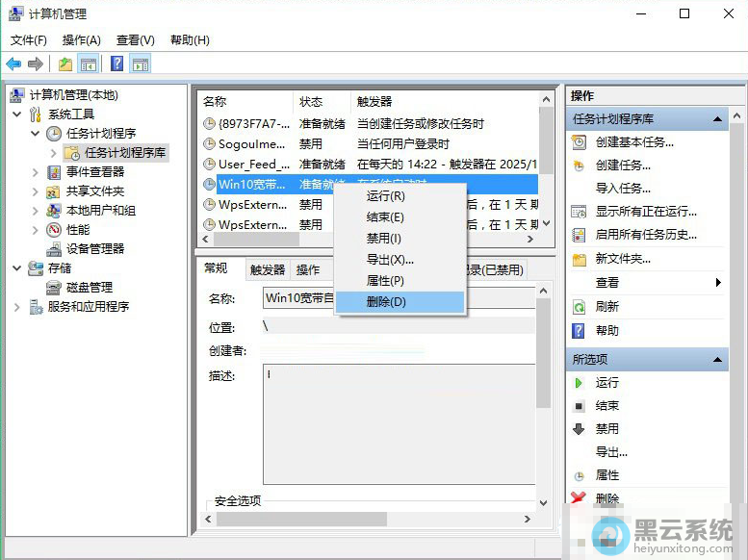The width and height of the screenshot is (748, 560).
Task: Expand the 事件查看器 tree node
Action: (x=36, y=172)
